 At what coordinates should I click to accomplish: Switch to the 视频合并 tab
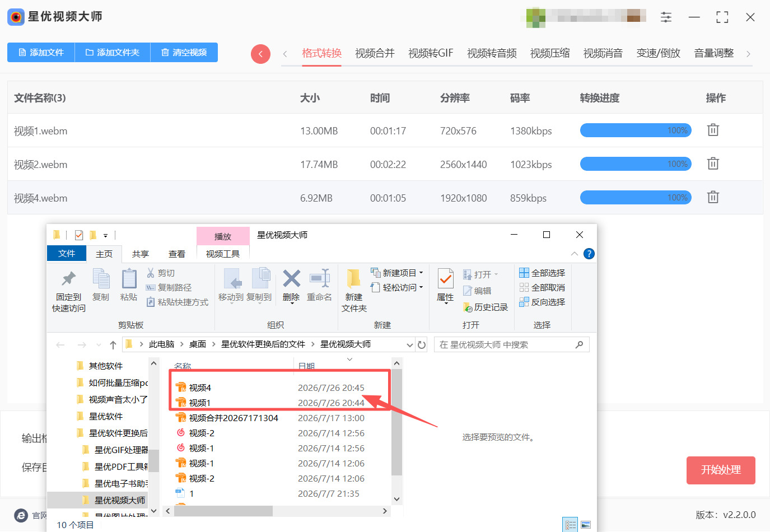point(375,53)
